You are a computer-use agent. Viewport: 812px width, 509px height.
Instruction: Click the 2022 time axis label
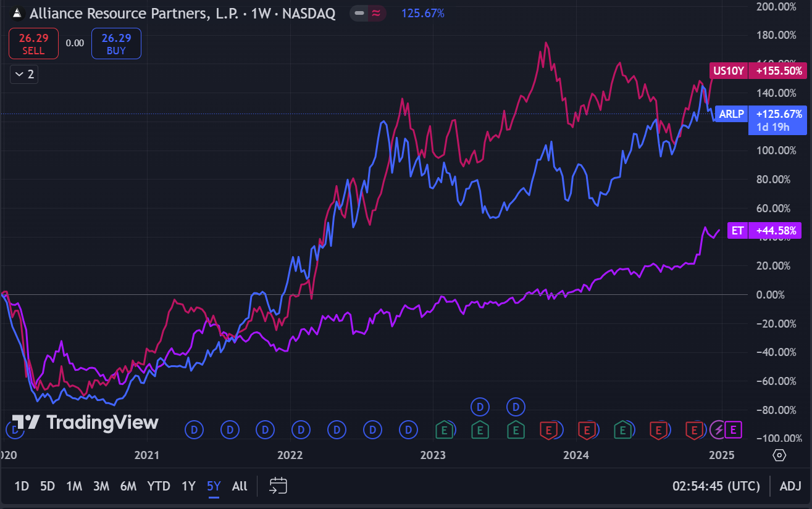click(x=290, y=455)
